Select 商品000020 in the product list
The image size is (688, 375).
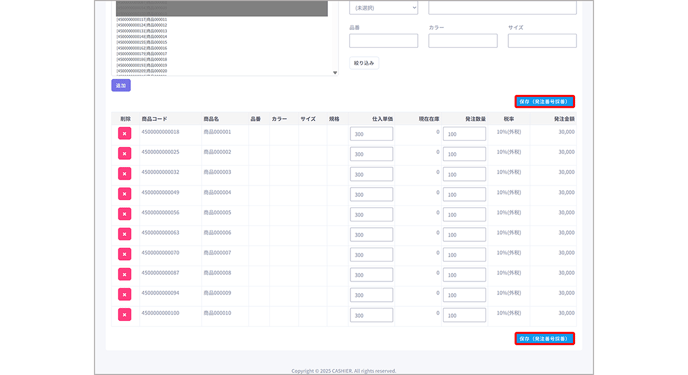(x=142, y=71)
